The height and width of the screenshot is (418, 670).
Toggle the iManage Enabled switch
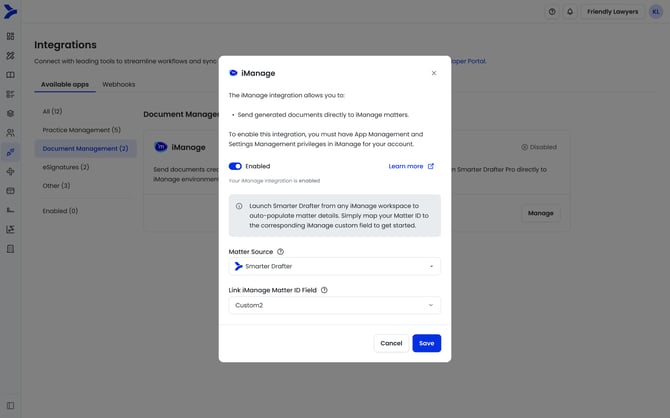click(236, 166)
